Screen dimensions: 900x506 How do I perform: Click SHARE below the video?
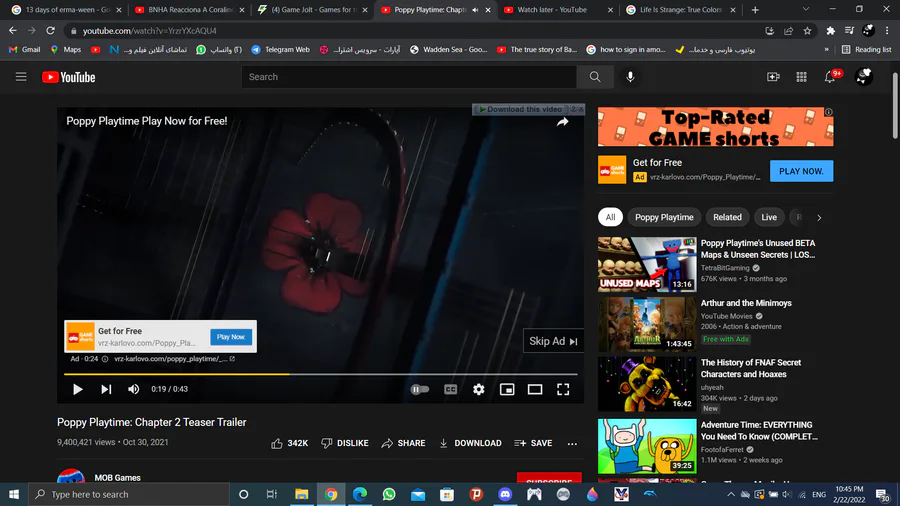(x=404, y=443)
